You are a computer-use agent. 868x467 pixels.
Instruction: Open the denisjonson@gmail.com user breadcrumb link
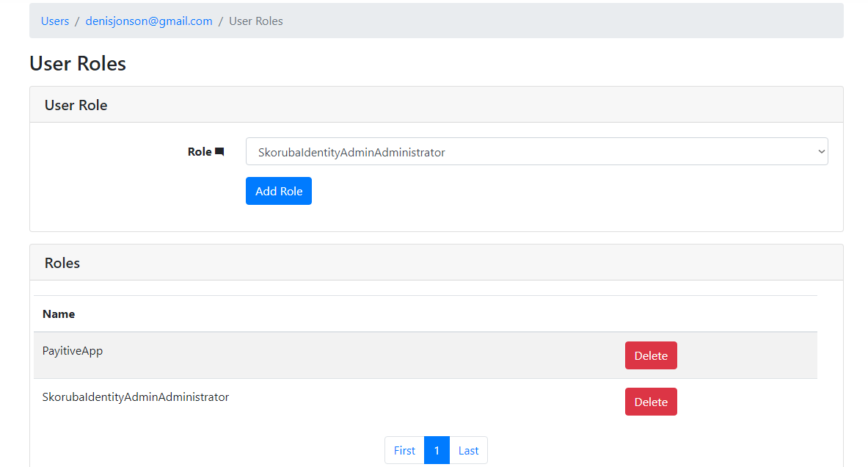(148, 21)
